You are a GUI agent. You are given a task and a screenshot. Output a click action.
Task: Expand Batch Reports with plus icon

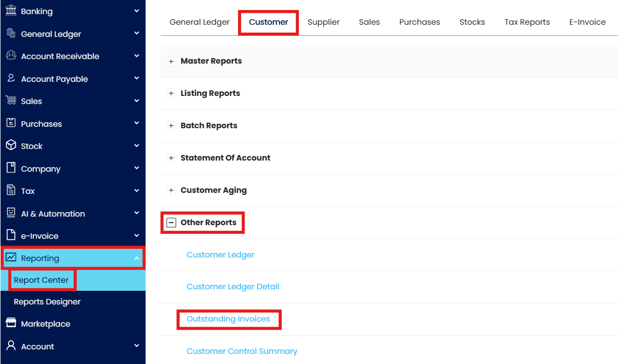click(x=171, y=126)
